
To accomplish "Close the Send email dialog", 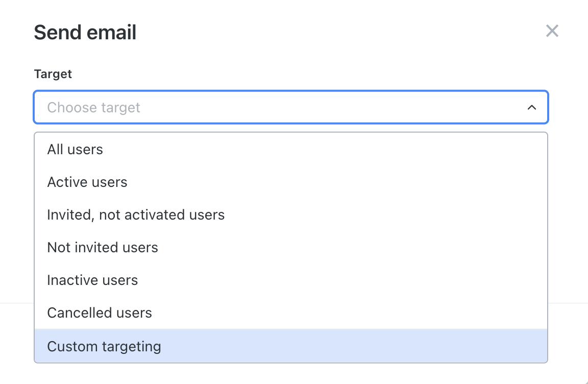I will (x=552, y=31).
